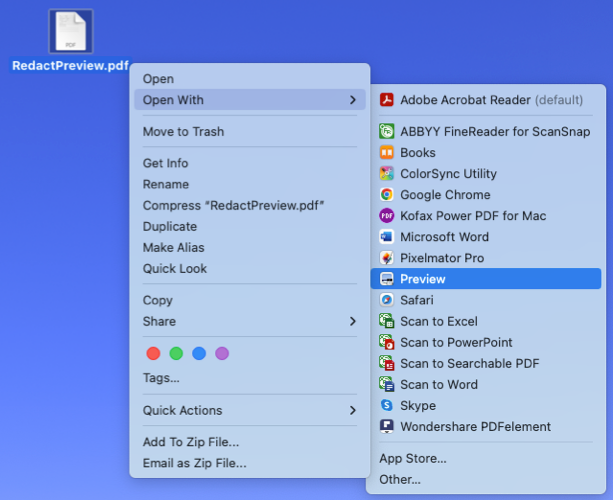Click the Skype icon in the list
This screenshot has height=500, width=613.
(x=386, y=406)
